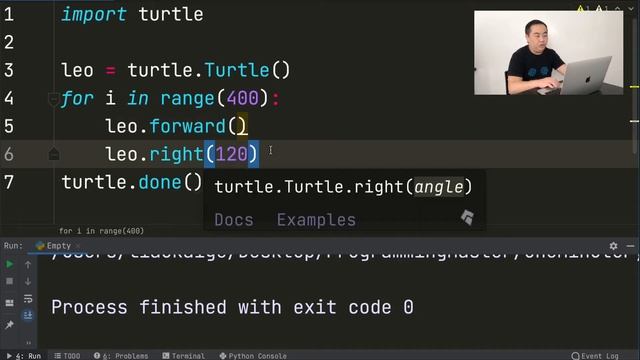The image size is (640, 360).
Task: Jump down the stack trace with down arrow
Action: point(28,281)
